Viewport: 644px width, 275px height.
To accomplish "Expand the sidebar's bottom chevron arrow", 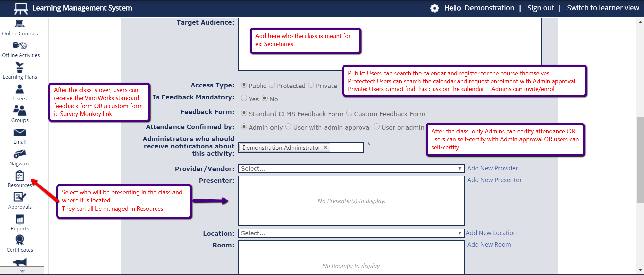I will (x=22, y=271).
